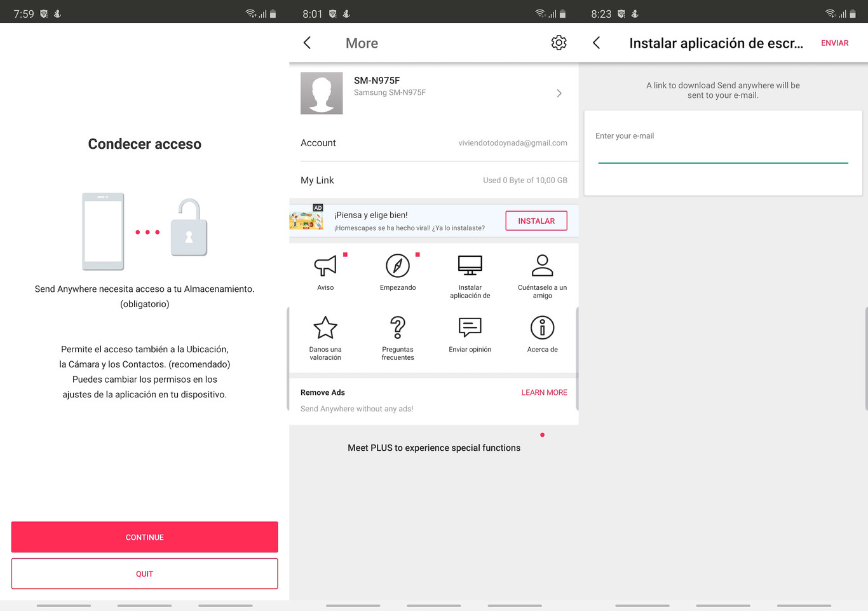This screenshot has width=868, height=611.
Task: Tap the Acerca de info icon
Action: 542,328
